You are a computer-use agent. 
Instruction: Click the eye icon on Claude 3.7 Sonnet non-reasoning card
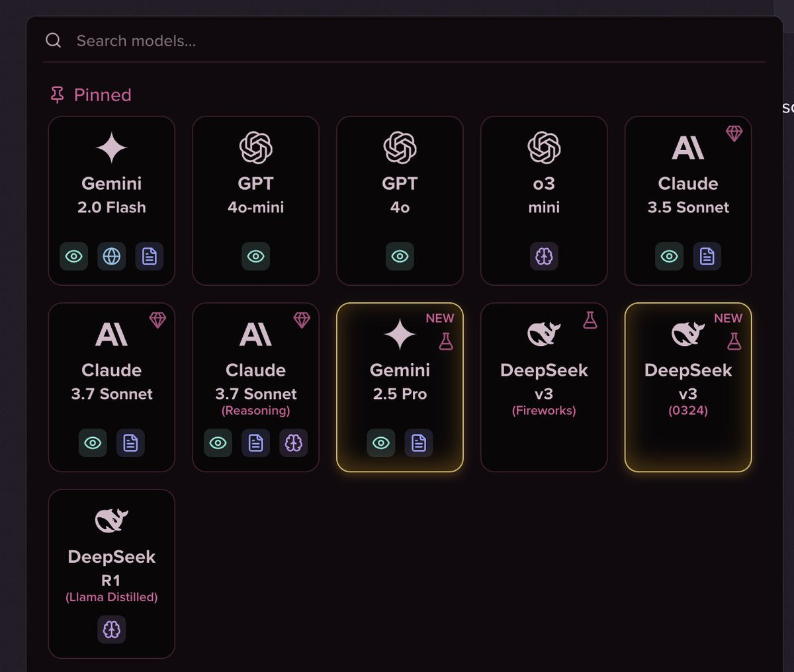click(x=93, y=442)
